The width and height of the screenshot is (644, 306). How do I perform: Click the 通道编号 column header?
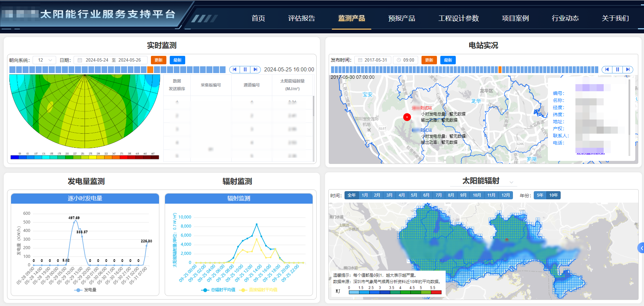[x=252, y=85]
